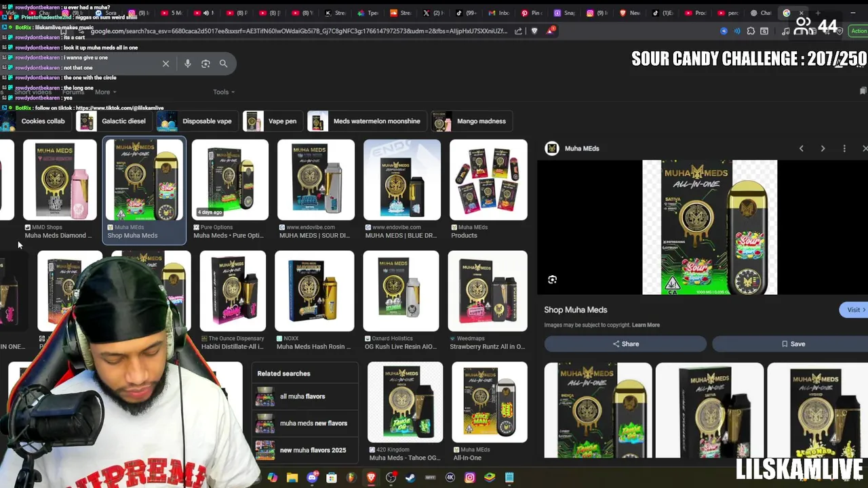
Task: Start a Google voice search
Action: [188, 64]
